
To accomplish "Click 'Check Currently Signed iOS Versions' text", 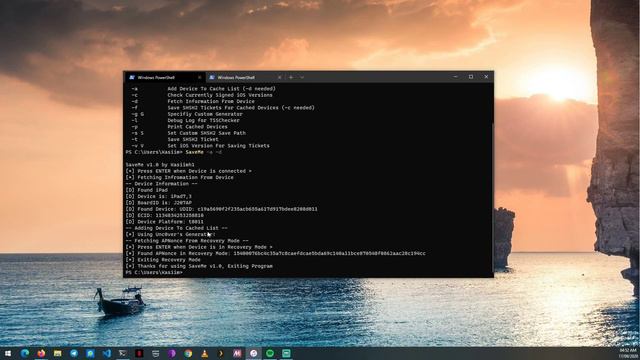I will click(220, 95).
